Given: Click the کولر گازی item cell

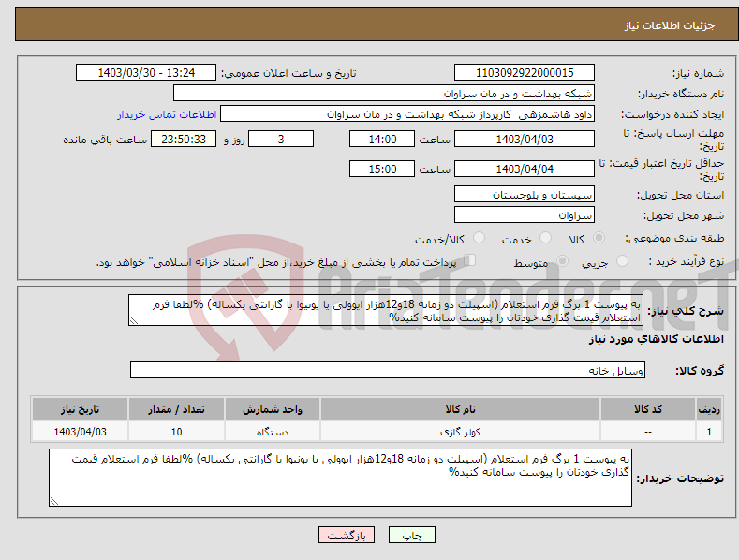Looking at the screenshot, I should tap(460, 432).
